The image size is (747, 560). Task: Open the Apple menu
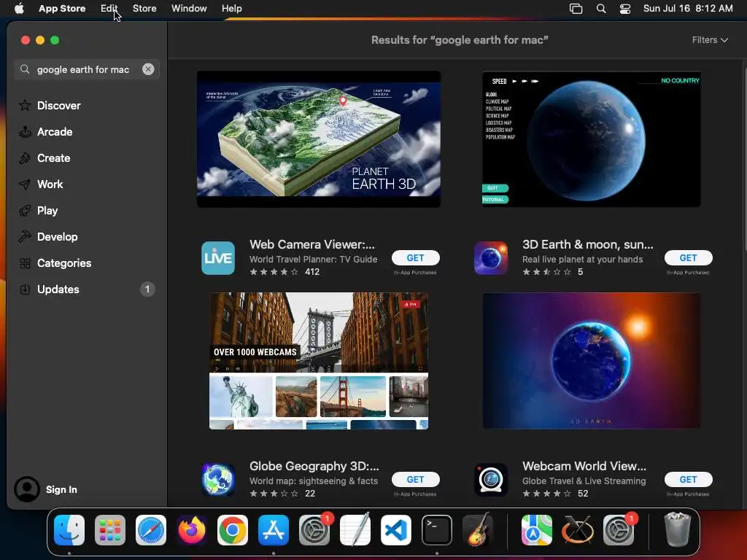19,9
